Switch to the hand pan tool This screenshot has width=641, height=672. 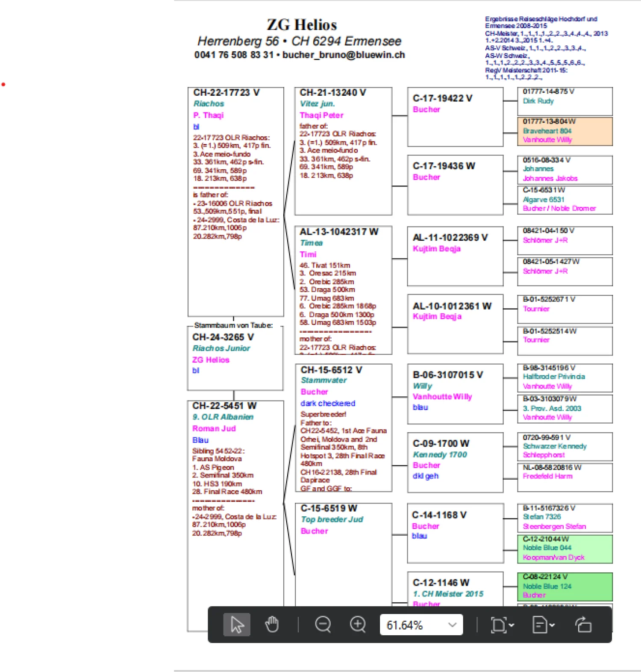coord(272,625)
